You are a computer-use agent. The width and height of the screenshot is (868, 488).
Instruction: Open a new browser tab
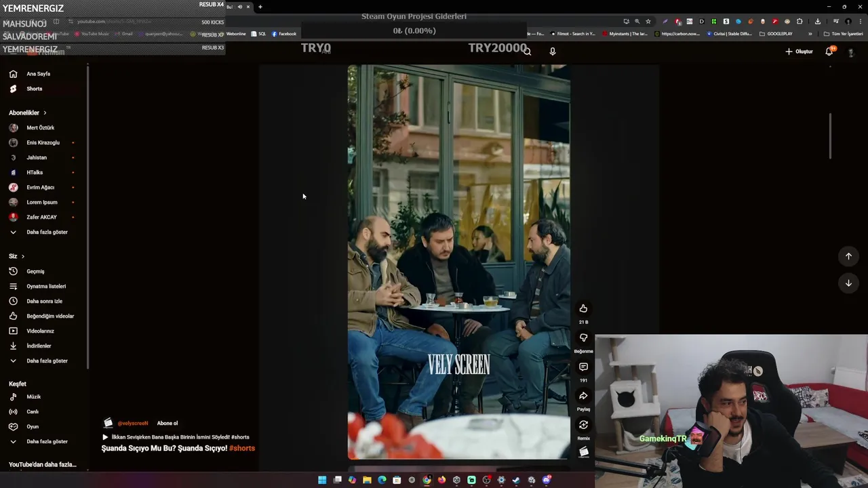(x=260, y=7)
